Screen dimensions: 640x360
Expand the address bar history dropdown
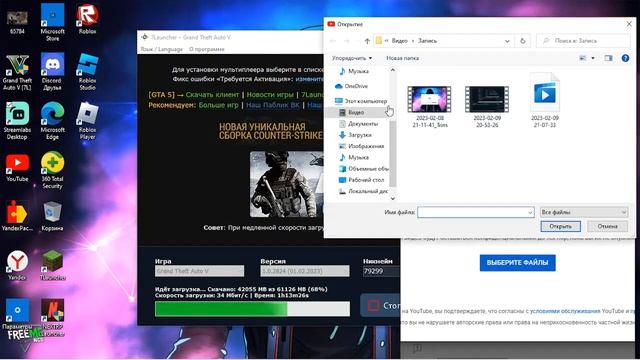pyautogui.click(x=507, y=41)
